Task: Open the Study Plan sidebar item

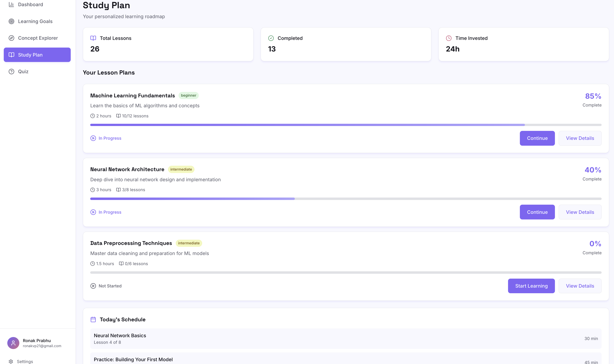Action: coord(37,55)
